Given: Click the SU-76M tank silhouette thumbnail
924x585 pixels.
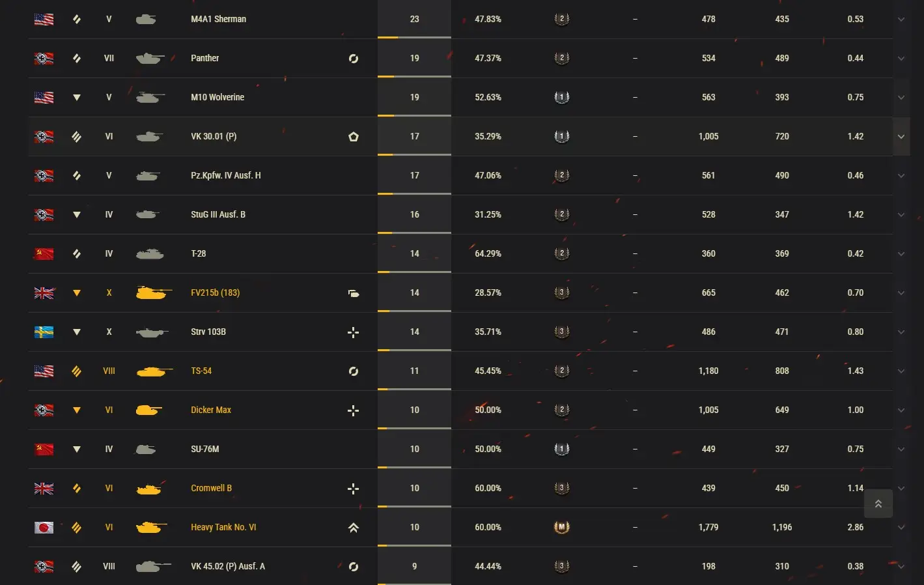Looking at the screenshot, I should (x=146, y=449).
